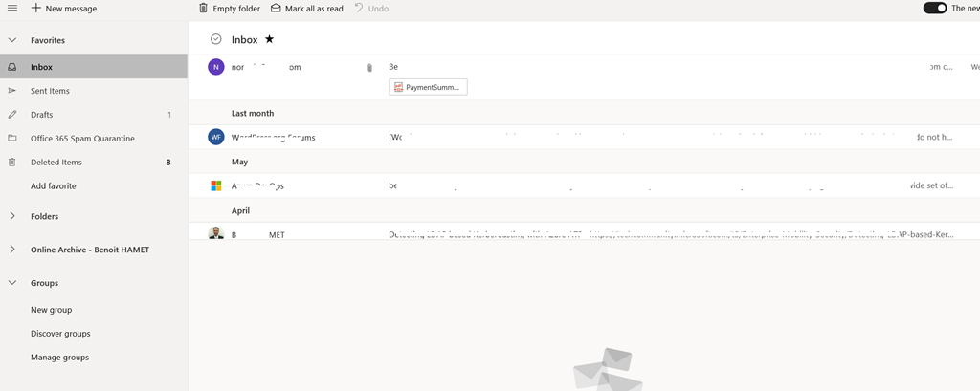Viewport: 980px width, 391px height.
Task: Expand Online Archive - Benoit HAMET
Action: [11, 250]
